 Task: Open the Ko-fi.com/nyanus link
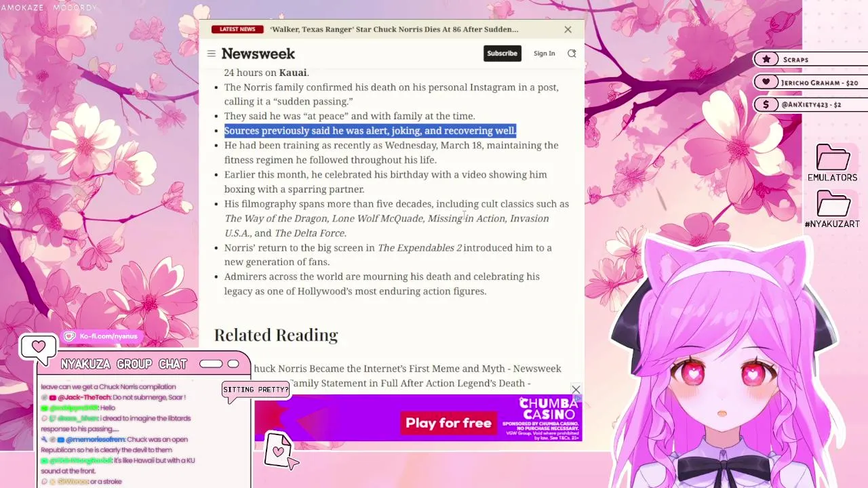point(108,336)
